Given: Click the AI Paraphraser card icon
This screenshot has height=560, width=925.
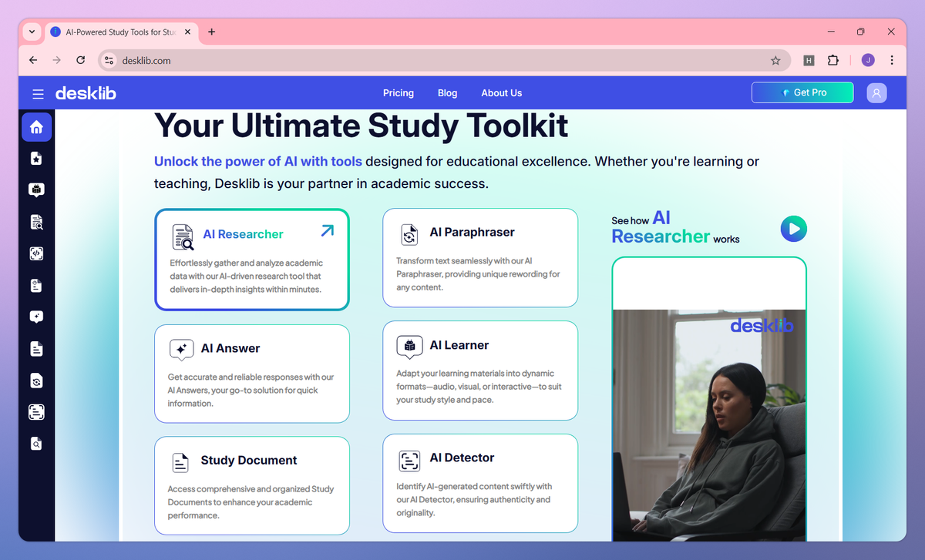Looking at the screenshot, I should 409,233.
